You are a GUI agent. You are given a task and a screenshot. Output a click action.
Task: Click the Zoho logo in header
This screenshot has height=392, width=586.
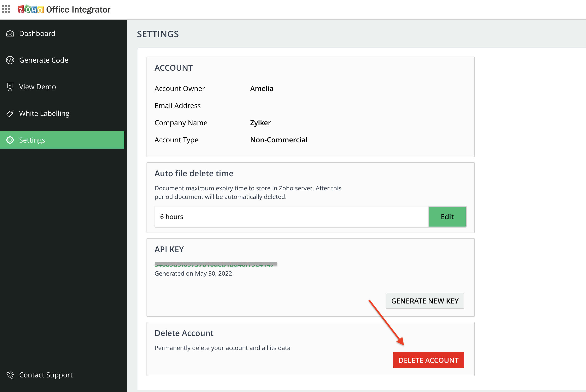click(31, 10)
